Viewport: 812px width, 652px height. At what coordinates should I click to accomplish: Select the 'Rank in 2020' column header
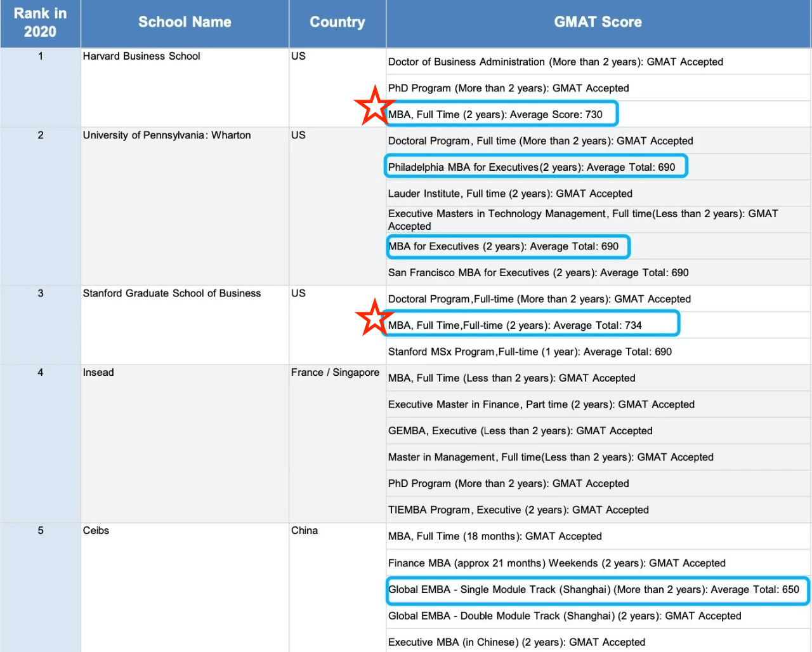[x=40, y=23]
